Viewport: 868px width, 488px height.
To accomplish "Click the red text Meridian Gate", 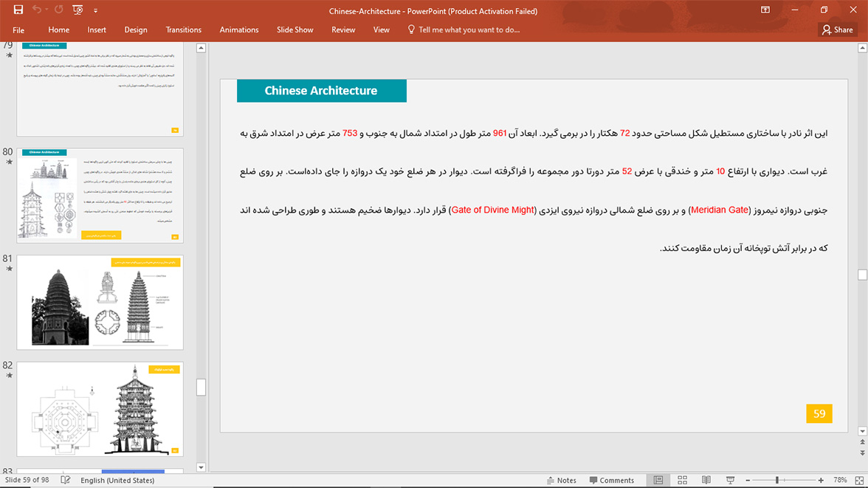I will 720,210.
